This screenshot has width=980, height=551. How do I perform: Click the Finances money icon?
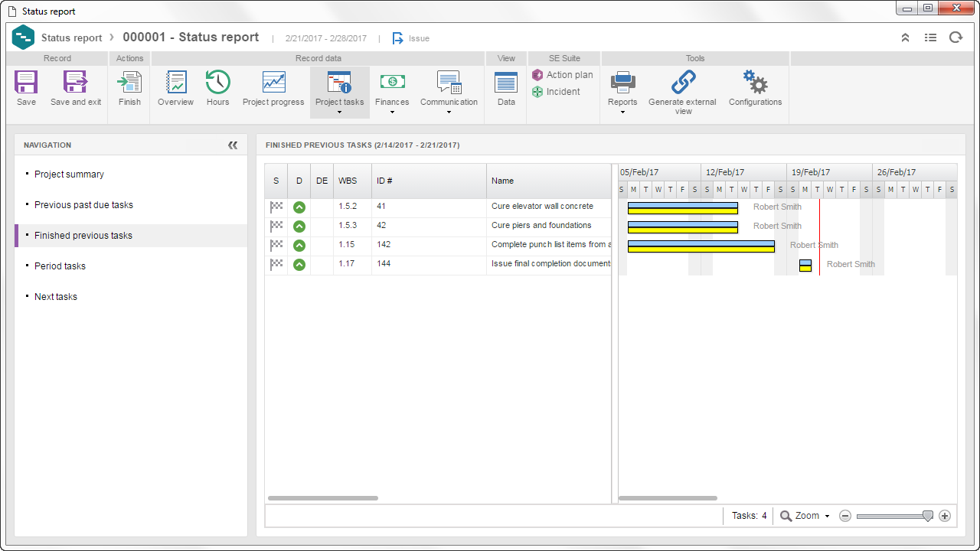(392, 82)
